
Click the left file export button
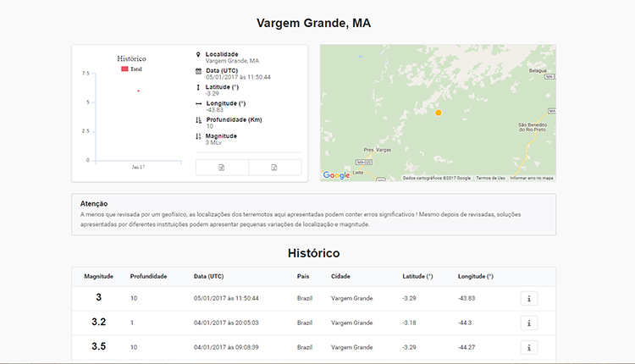point(222,168)
